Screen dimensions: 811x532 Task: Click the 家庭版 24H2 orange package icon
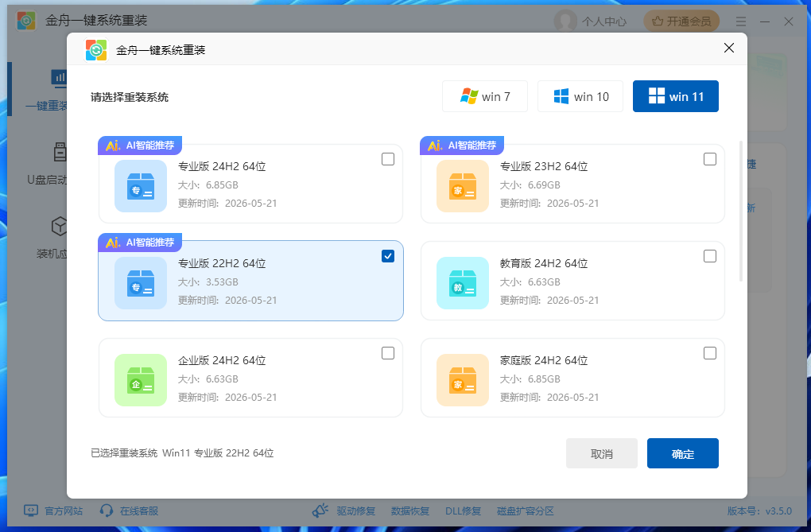click(463, 380)
